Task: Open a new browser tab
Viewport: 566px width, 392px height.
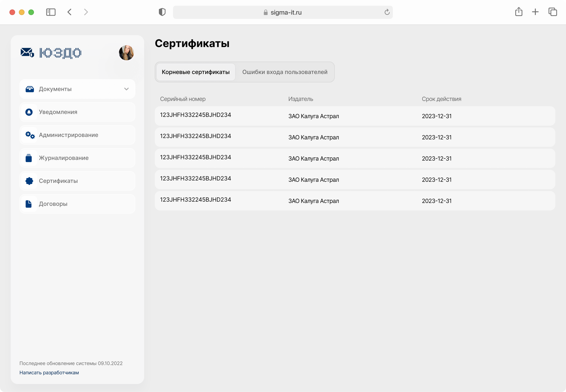Action: 535,12
